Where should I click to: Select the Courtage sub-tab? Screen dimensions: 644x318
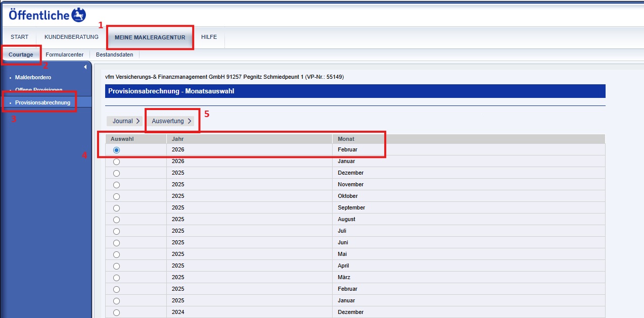pyautogui.click(x=21, y=55)
